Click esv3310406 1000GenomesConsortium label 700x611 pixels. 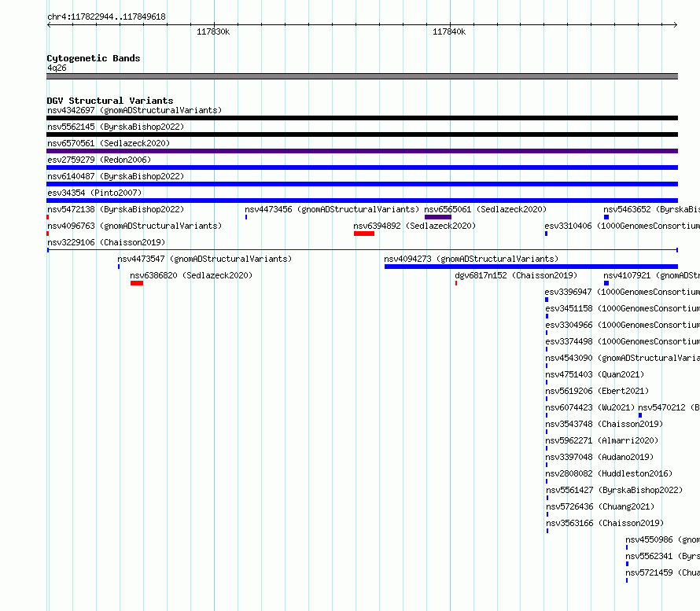(x=622, y=226)
